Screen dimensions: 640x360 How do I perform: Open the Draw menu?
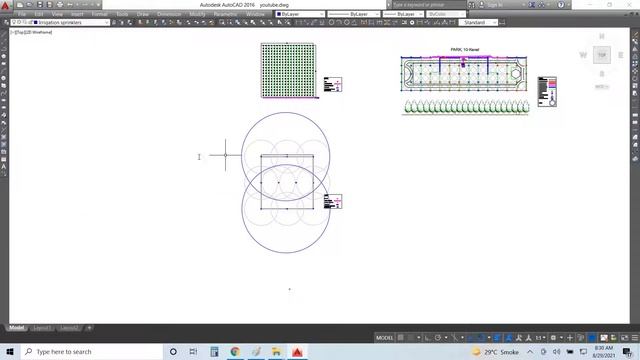tap(143, 14)
